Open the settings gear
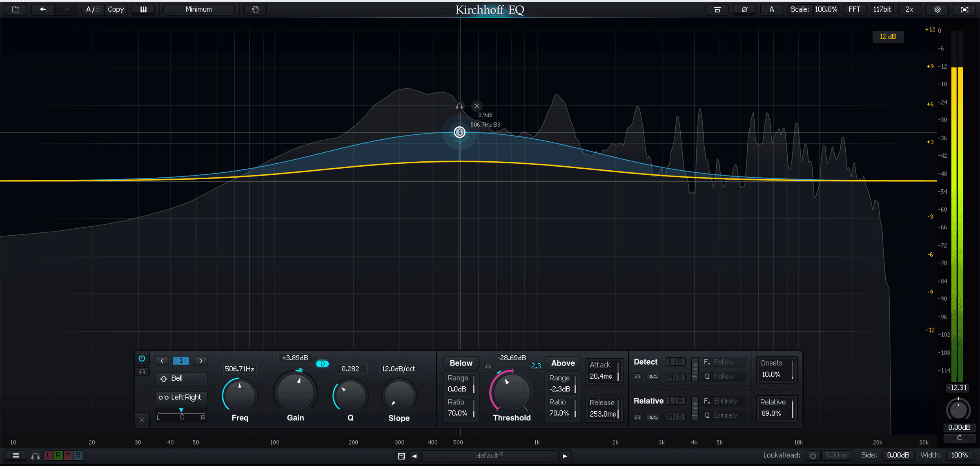 pos(938,9)
